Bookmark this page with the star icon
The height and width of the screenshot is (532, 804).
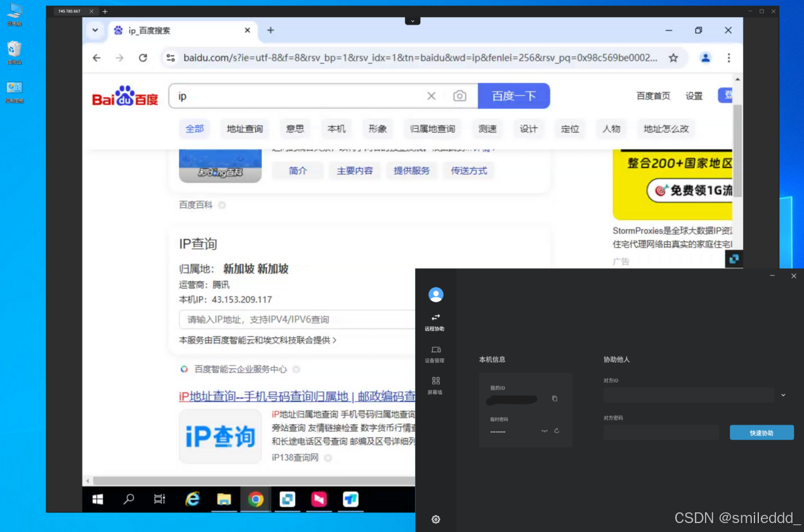(673, 58)
